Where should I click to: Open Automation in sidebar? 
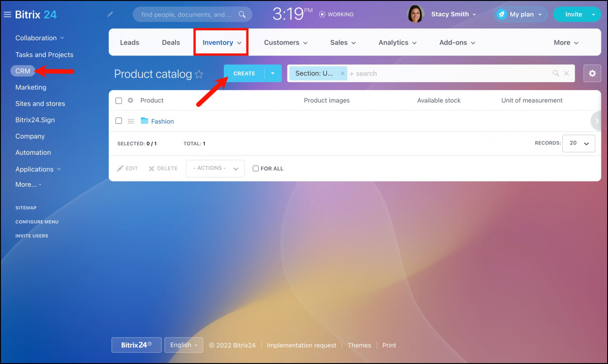point(33,152)
